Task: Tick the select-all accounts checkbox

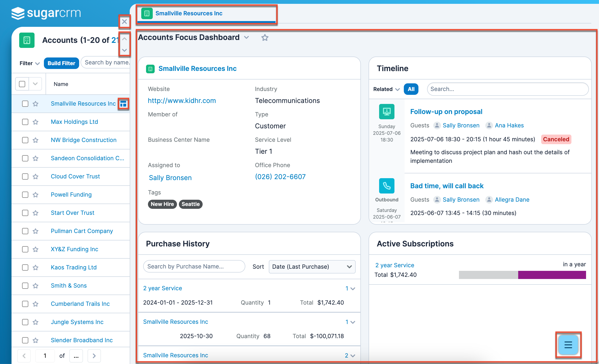Action: pyautogui.click(x=22, y=84)
